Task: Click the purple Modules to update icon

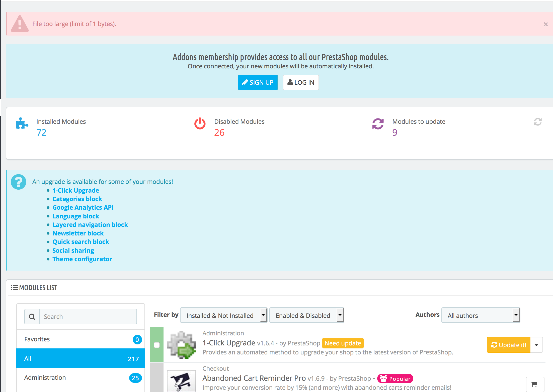Action: [378, 123]
